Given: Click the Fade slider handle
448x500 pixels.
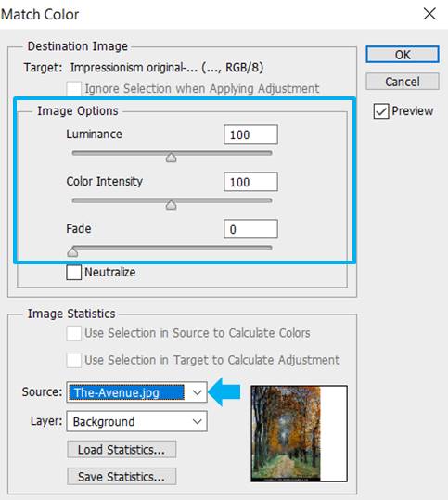Looking at the screenshot, I should 72,252.
